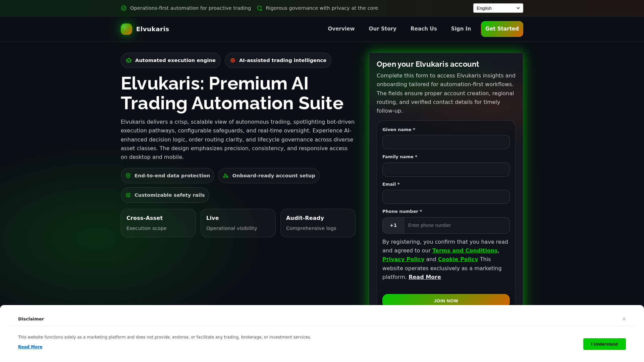Select Sign In in the navigation

point(461,29)
